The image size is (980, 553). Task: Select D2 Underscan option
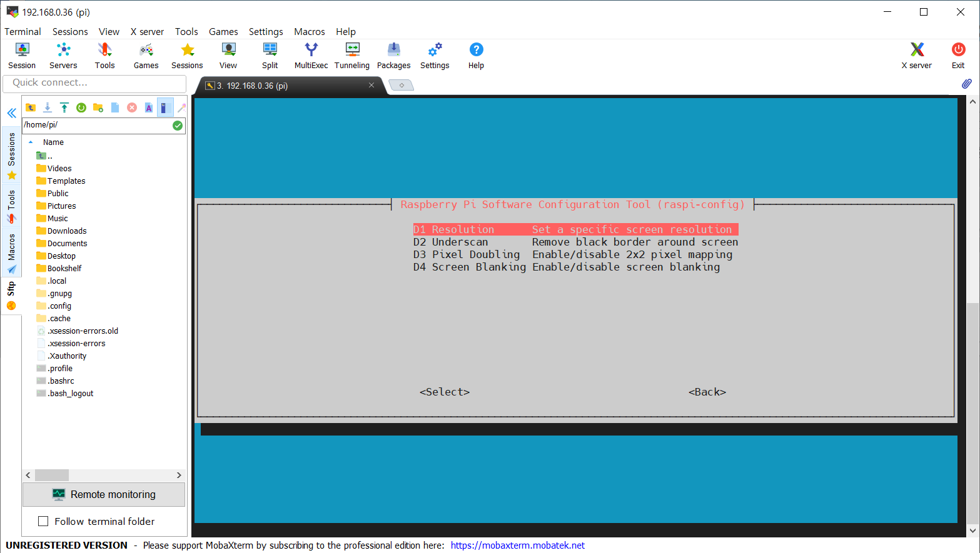(x=575, y=242)
